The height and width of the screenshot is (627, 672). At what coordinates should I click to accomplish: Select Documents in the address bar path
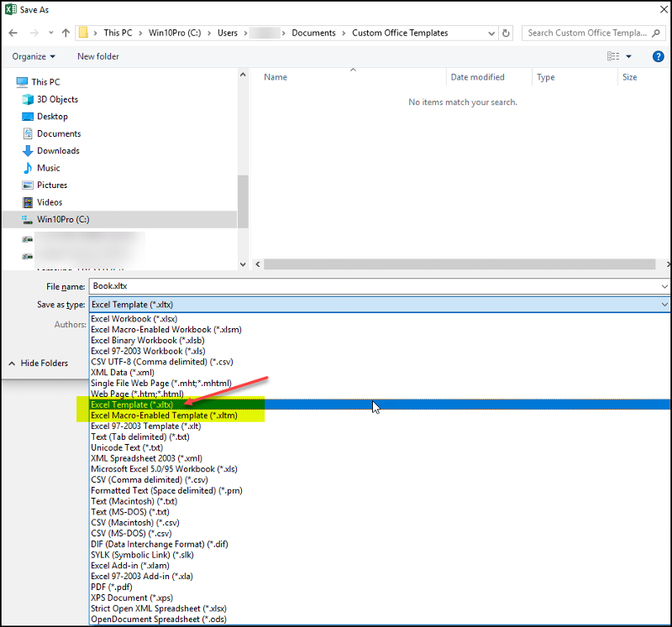pyautogui.click(x=313, y=33)
